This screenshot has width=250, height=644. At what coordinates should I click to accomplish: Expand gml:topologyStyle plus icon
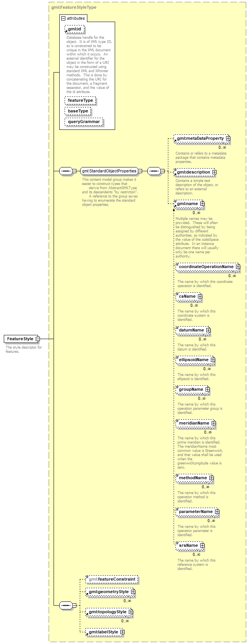[131, 612]
